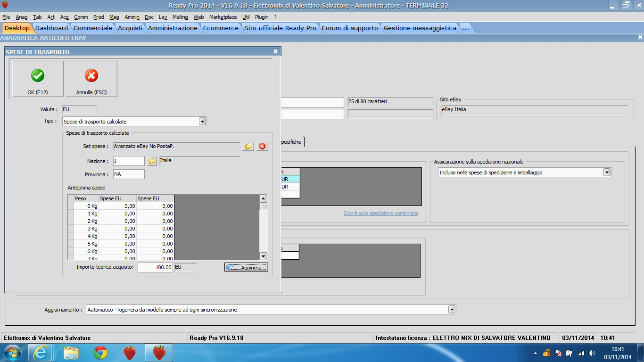Screen dimensions: 644x362
Task: Open the Mailing menu
Action: [x=181, y=17]
